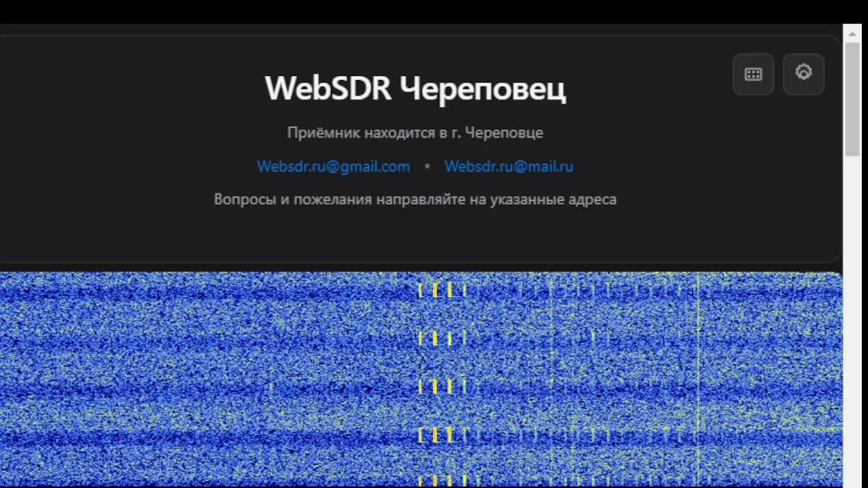
Task: Click the blue waterfall spectrum display
Action: (421, 380)
